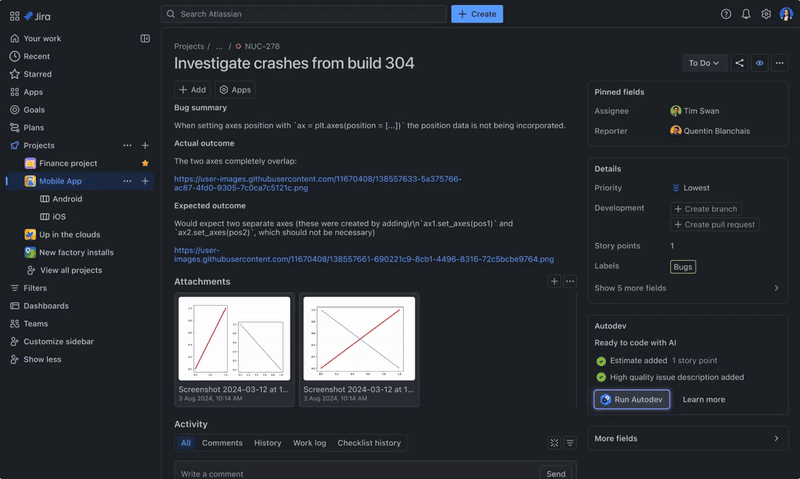Collapse the sidebar using the panel icon
This screenshot has width=800, height=479.
tap(145, 38)
